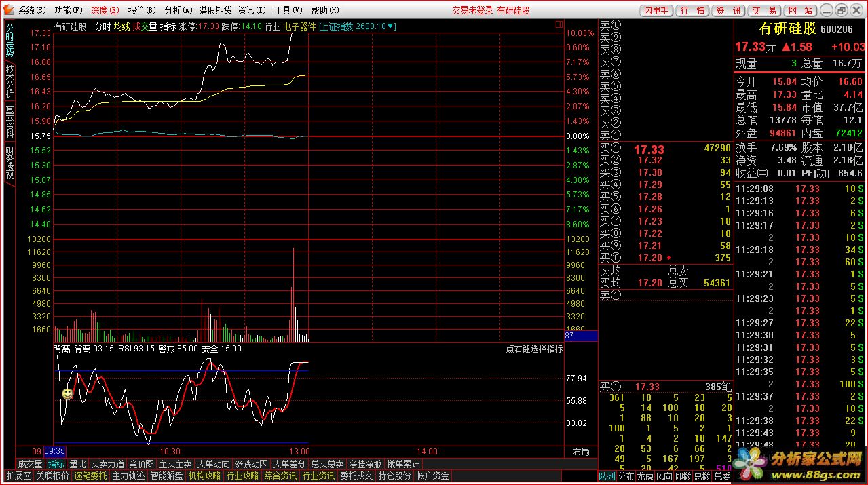Click the 点右键选择指标 hint text
The image size is (868, 485).
point(534,349)
